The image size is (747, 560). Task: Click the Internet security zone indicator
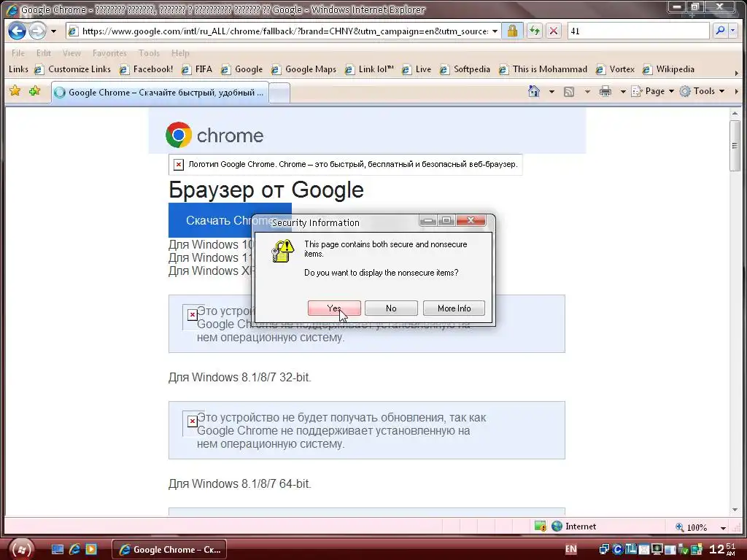click(574, 526)
